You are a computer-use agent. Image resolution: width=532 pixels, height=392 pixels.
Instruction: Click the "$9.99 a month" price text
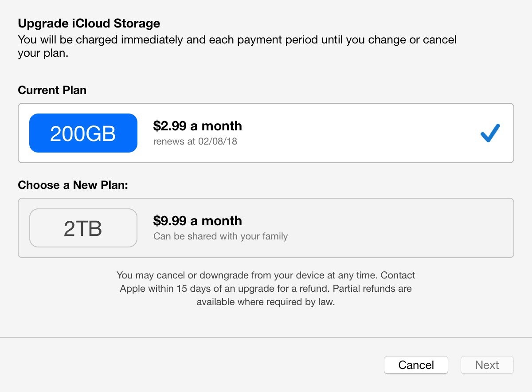tap(198, 221)
